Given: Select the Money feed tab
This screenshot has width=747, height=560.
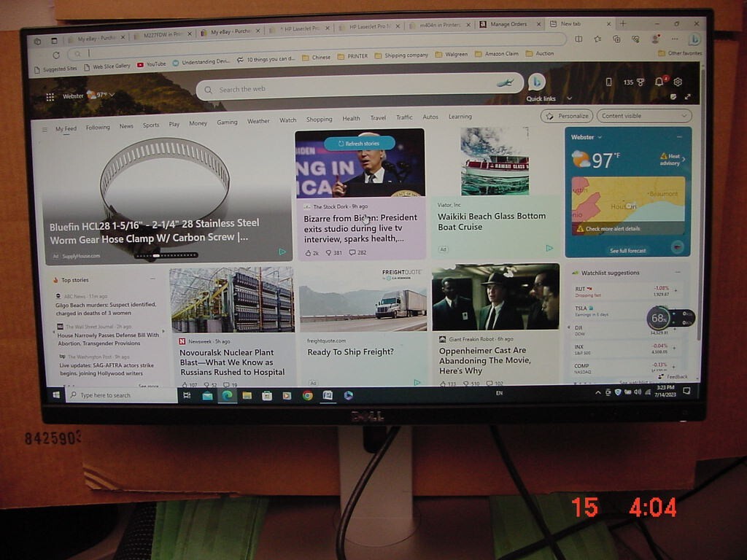Looking at the screenshot, I should tap(198, 123).
